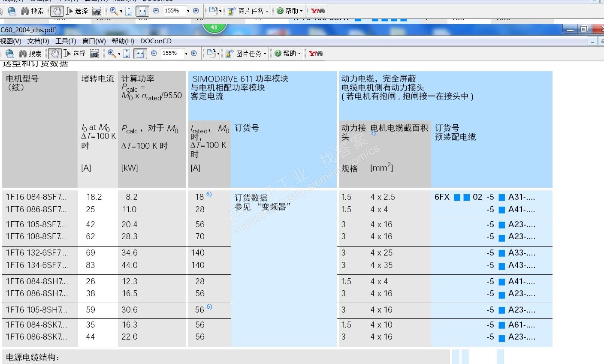Click the Yahoo Y! icon in the topmost toolbar
This screenshot has height=364, width=604.
318,11
